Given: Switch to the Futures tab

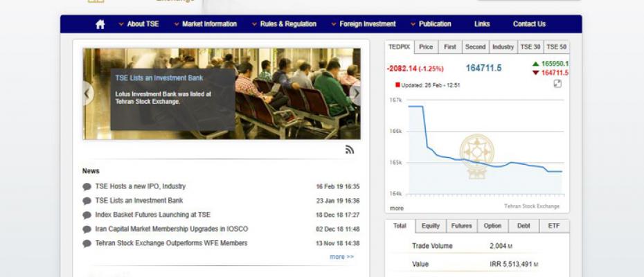Looking at the screenshot, I should [462, 226].
